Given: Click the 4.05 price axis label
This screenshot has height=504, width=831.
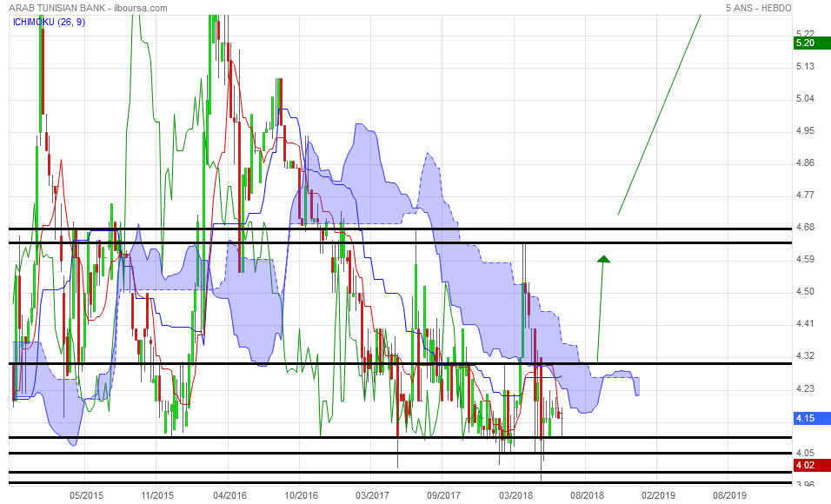Looking at the screenshot, I should pyautogui.click(x=806, y=453).
